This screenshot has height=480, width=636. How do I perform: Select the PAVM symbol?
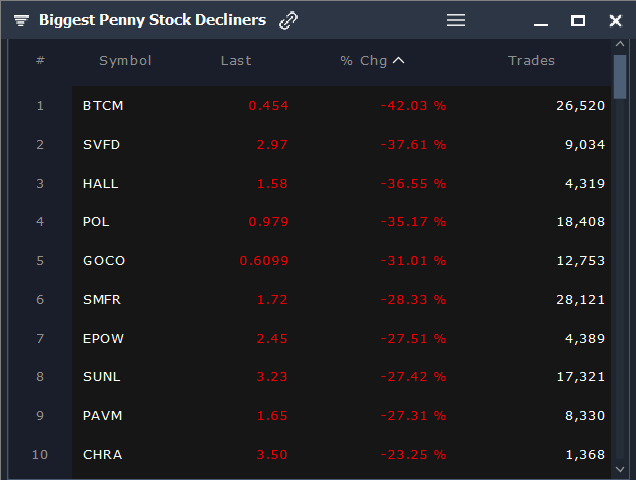coord(103,416)
